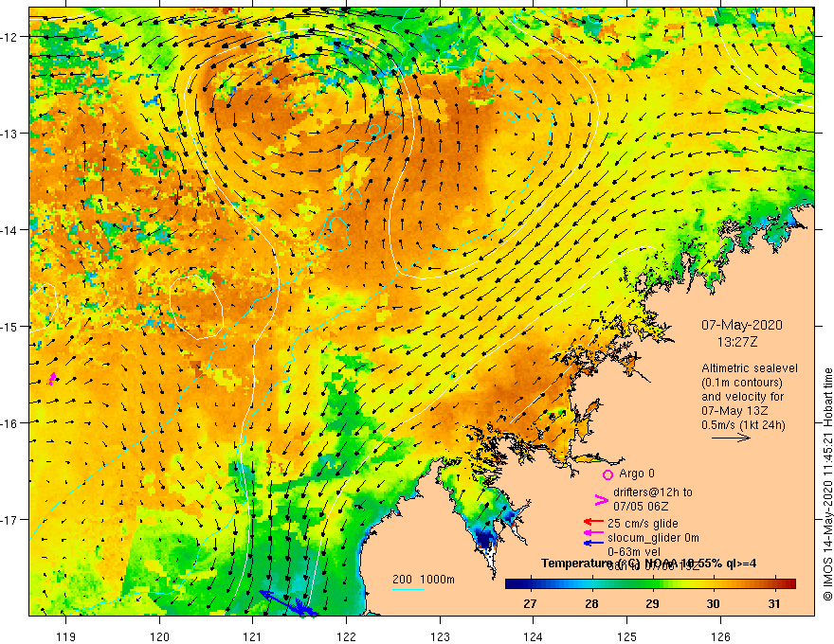834x644 pixels.
Task: Click the latitude label -17
Action: [x=10, y=519]
